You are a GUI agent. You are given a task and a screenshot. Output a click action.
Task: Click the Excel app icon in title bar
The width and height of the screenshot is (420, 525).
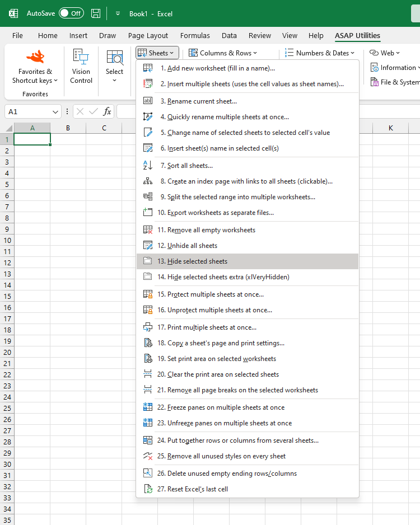13,13
